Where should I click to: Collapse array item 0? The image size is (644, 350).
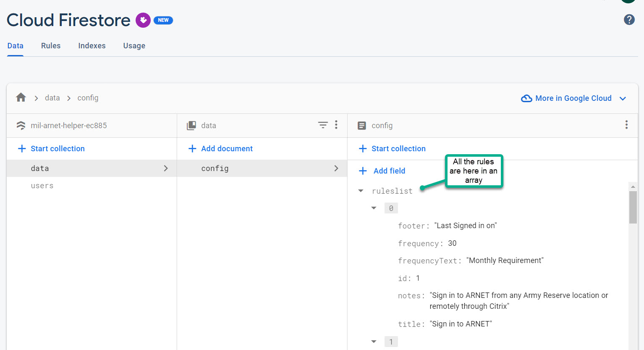click(374, 208)
